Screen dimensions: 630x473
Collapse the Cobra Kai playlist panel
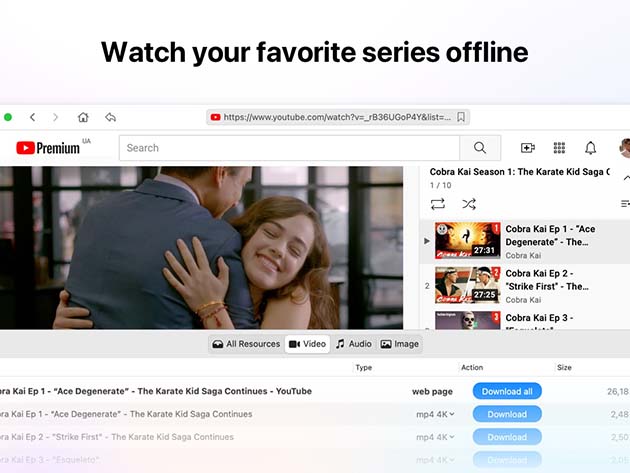click(626, 178)
